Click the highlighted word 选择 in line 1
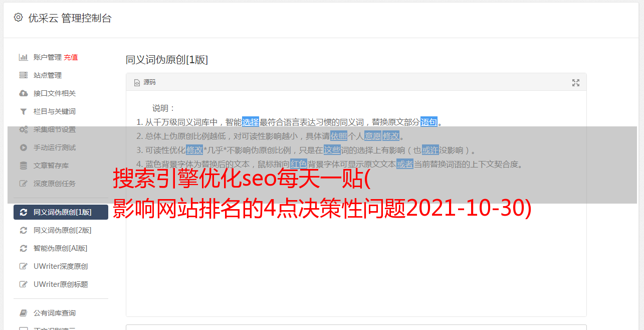 pos(251,122)
